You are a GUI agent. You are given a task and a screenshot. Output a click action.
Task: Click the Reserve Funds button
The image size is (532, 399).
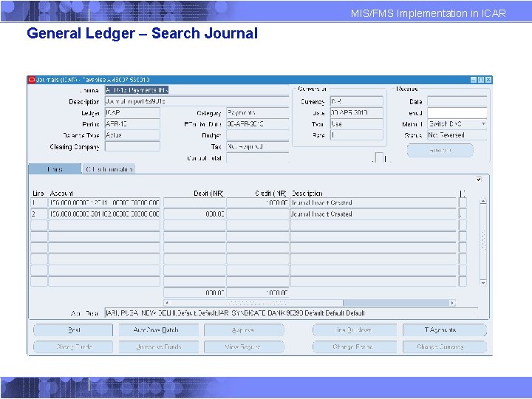pyautogui.click(x=159, y=347)
